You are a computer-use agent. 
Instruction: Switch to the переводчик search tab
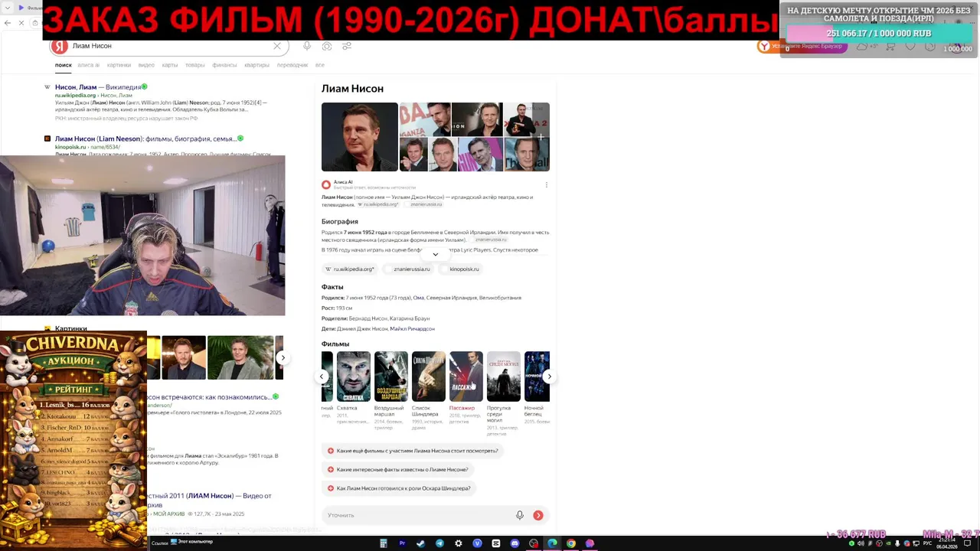point(292,65)
